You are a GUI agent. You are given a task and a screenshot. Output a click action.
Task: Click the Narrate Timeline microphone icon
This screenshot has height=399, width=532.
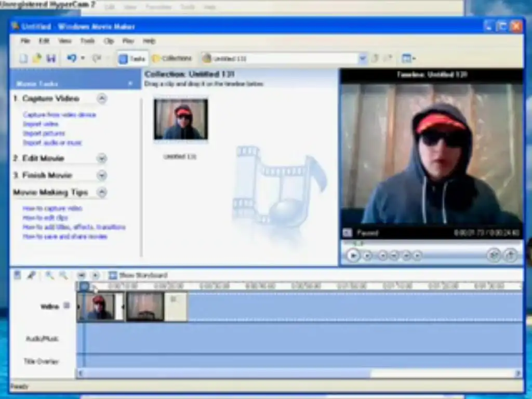click(31, 275)
